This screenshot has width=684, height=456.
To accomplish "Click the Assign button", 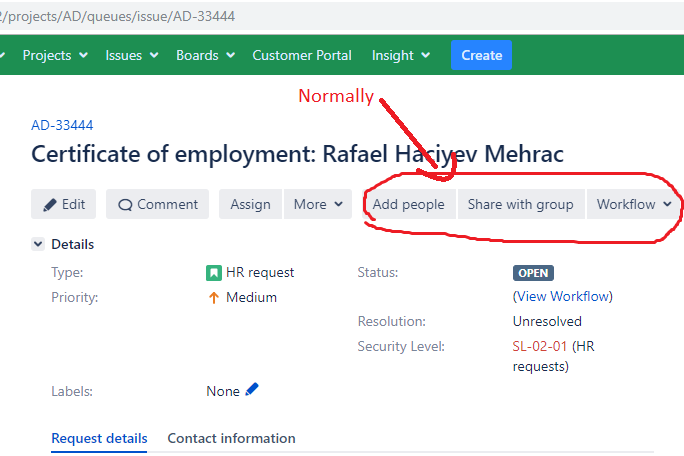I will point(250,204).
